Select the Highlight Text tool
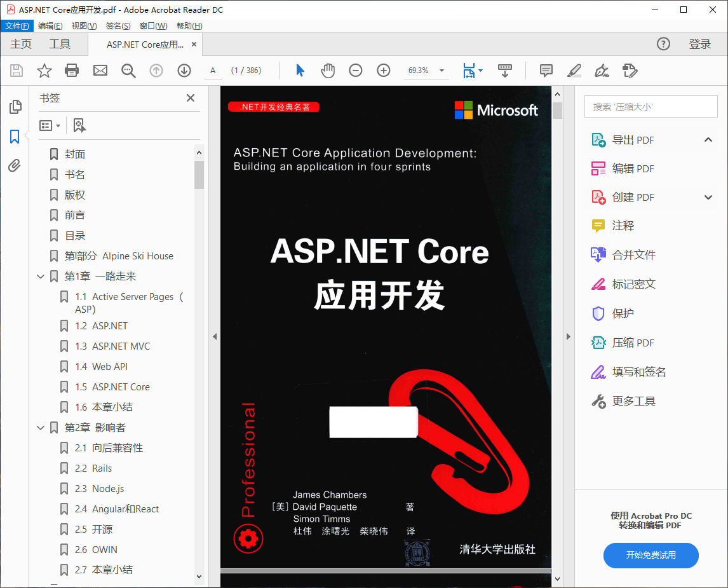This screenshot has height=588, width=728. point(573,71)
